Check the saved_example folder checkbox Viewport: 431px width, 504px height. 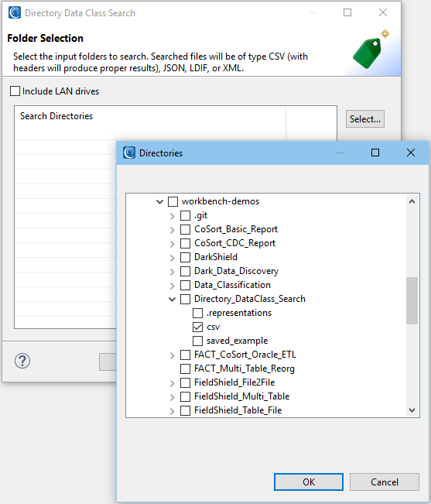coord(197,341)
